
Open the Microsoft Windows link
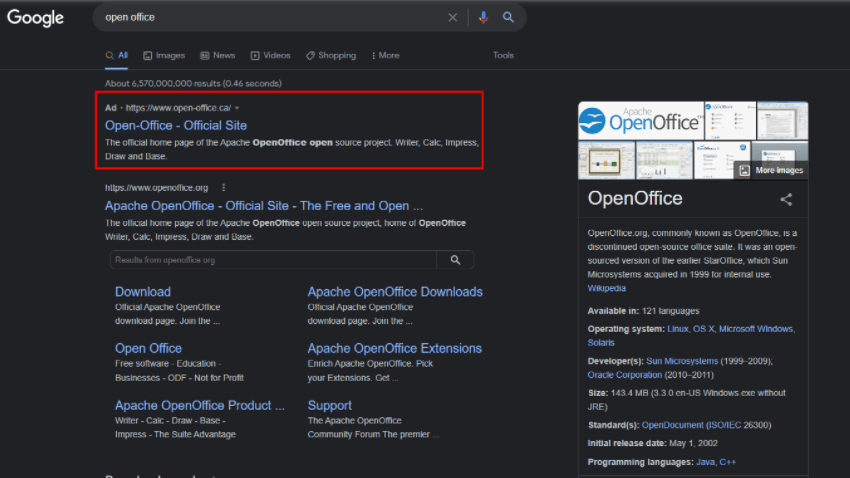[x=756, y=329]
